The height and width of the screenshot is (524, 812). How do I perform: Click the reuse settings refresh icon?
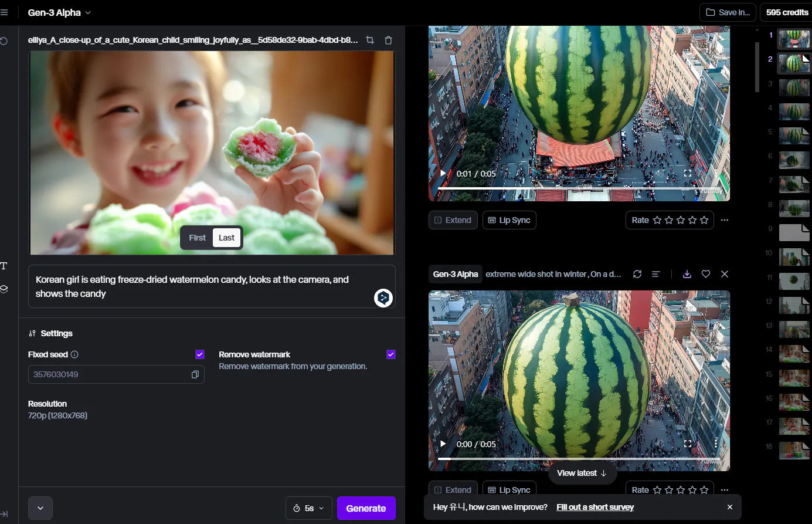(637, 274)
